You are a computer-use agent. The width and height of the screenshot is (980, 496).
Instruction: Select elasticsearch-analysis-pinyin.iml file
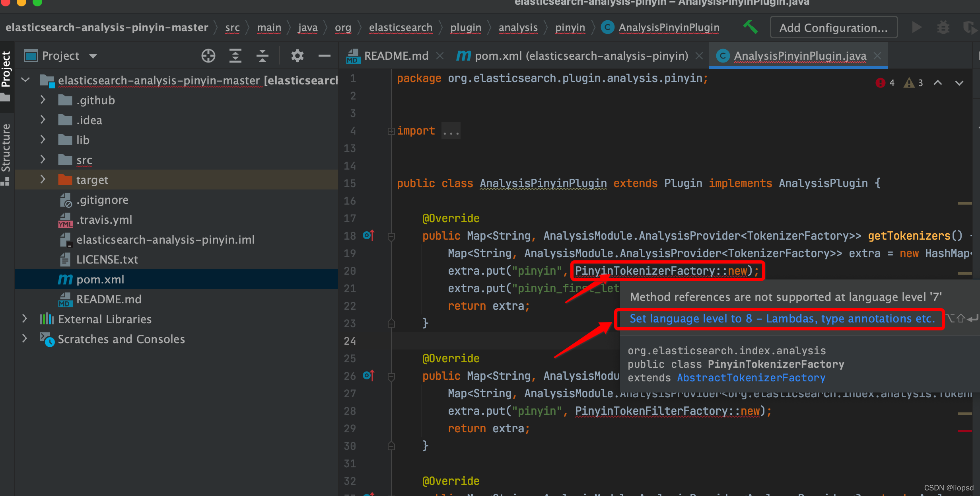177,239
